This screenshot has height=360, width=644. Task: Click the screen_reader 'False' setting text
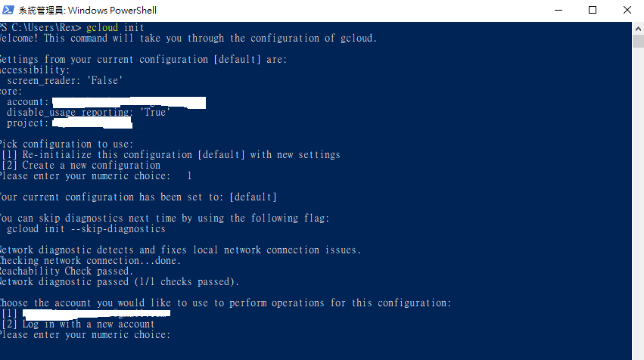[x=104, y=80]
